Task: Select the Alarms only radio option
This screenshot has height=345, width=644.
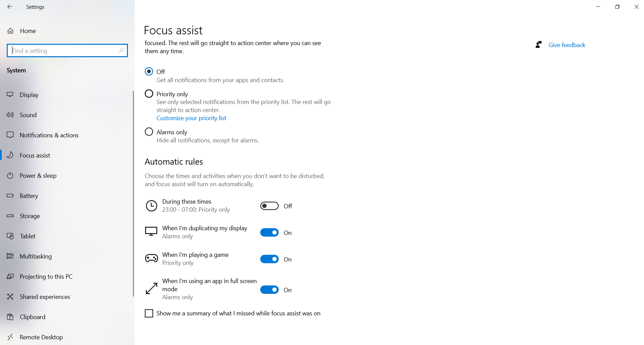Action: (x=149, y=132)
